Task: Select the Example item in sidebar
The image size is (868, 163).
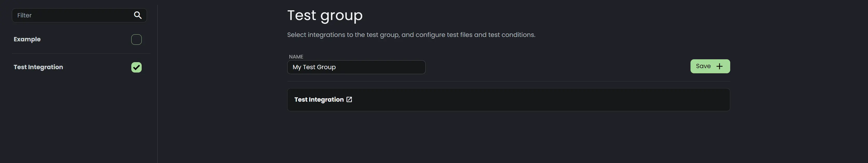Action: 27,39
